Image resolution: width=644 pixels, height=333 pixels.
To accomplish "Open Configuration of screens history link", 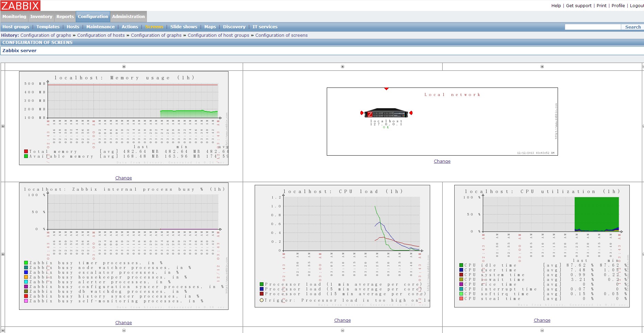I will click(x=282, y=35).
